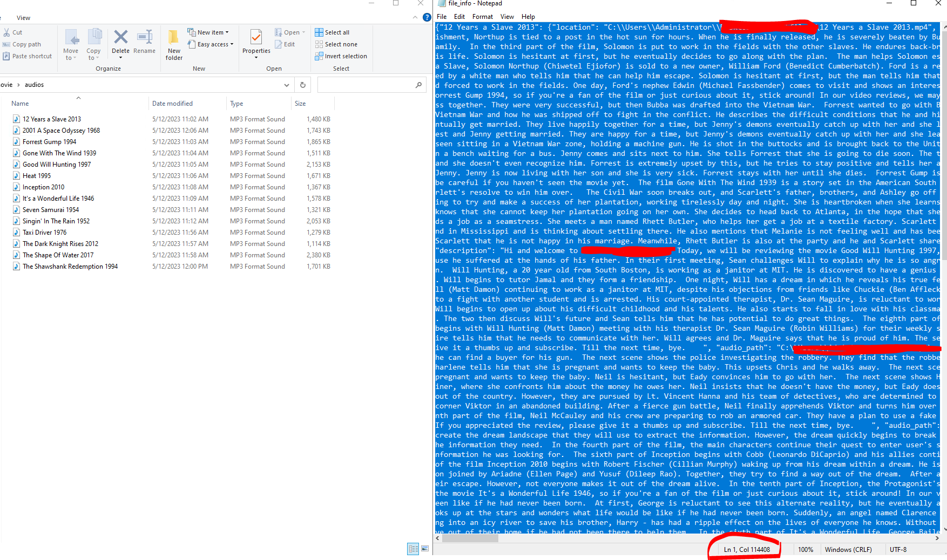Click the Select all icon
Viewport: 947px width, 560px height.
pyautogui.click(x=319, y=32)
